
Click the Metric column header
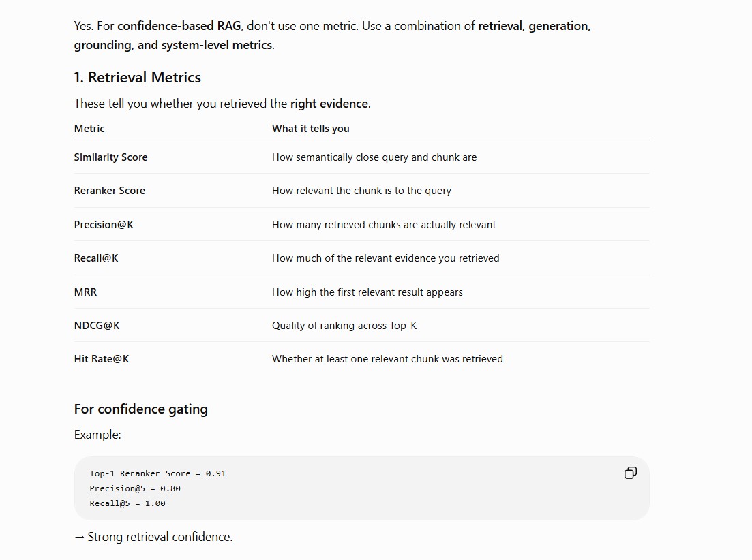[89, 128]
